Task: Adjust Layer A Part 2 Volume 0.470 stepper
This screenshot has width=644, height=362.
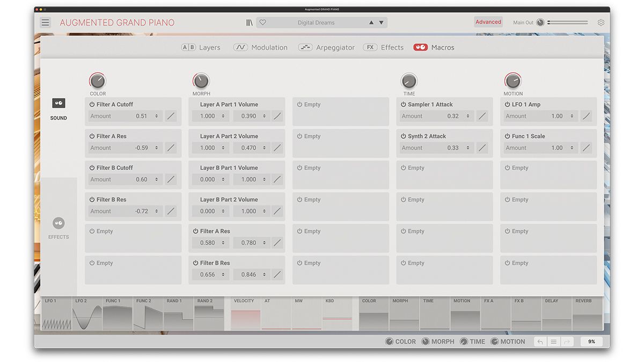Action: (265, 147)
